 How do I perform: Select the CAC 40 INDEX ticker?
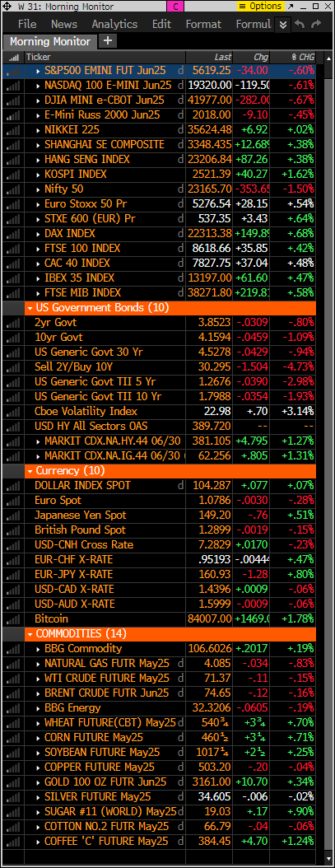[x=77, y=263]
